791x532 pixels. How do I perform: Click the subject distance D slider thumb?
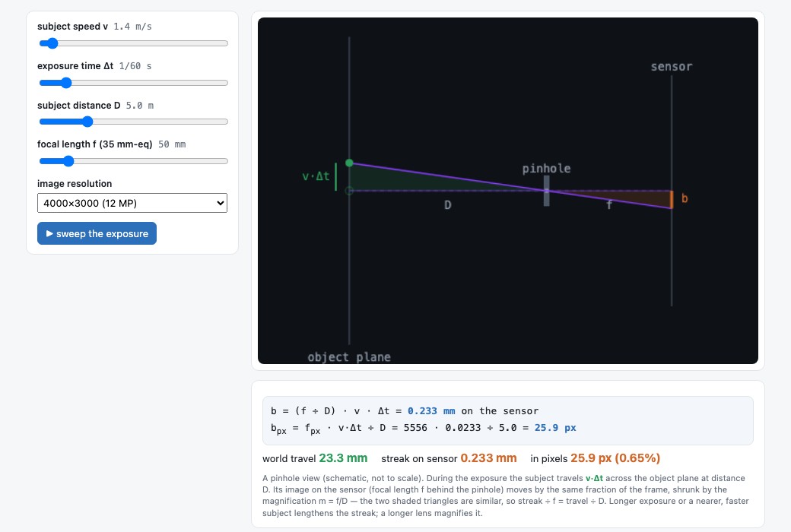pos(87,122)
